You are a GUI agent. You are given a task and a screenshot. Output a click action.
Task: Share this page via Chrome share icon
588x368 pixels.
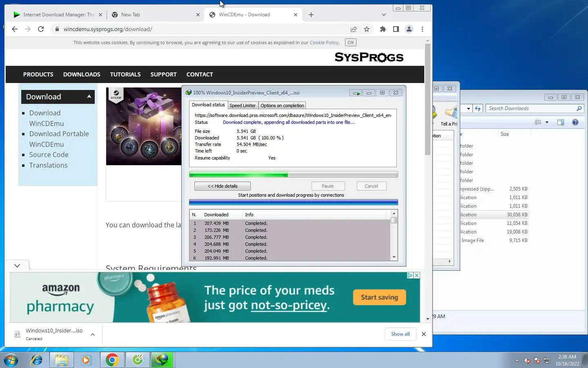click(354, 29)
